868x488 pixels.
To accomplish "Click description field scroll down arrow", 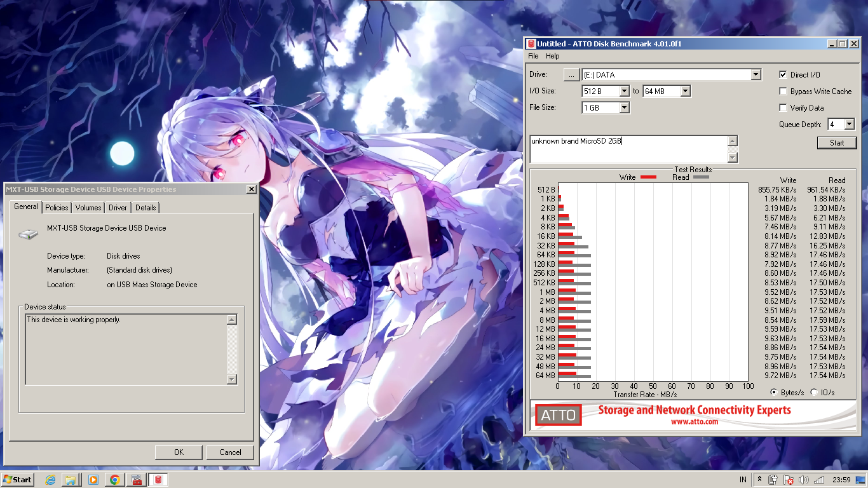I will coord(733,158).
